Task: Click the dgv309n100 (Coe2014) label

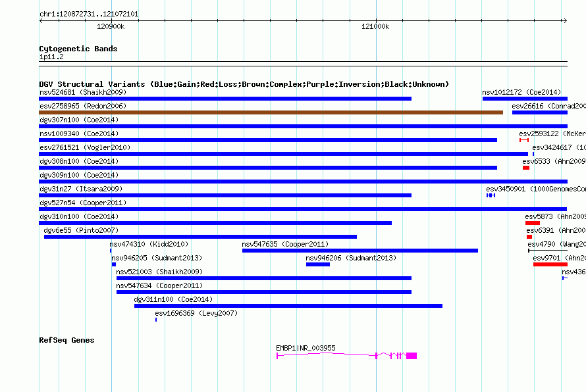Action: (79, 175)
